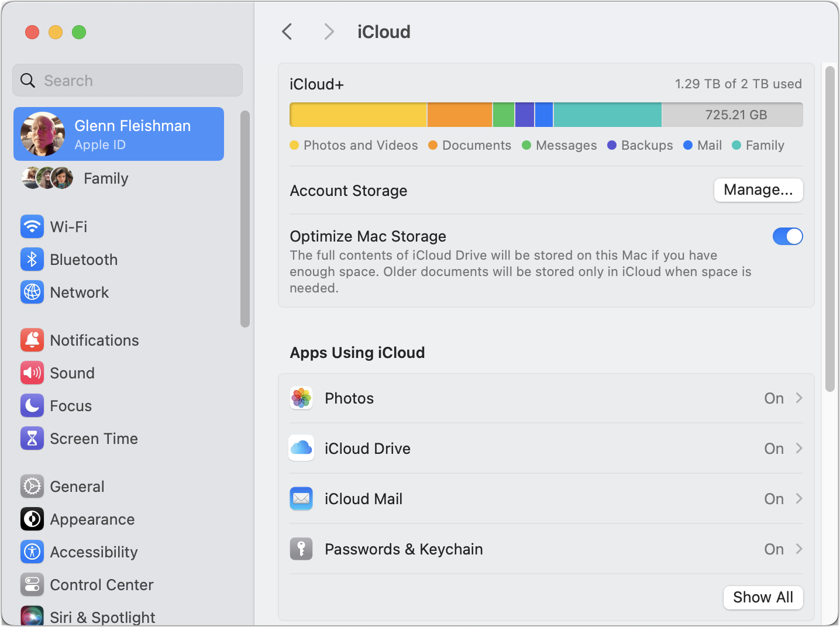Open the Screen Time hourglass icon
Screen dimensions: 840x627
coord(32,438)
